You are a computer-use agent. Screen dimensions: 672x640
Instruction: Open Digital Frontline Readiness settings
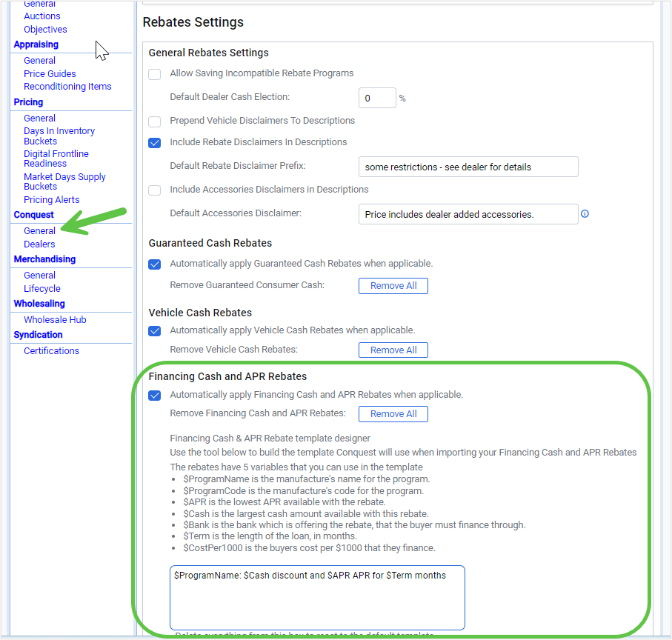[x=56, y=159]
